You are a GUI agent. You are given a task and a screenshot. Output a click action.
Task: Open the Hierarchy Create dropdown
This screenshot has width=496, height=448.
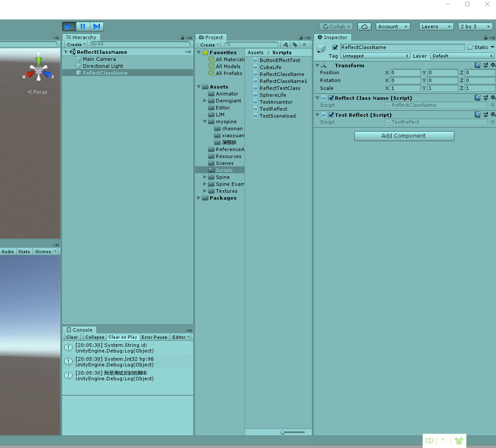point(76,45)
